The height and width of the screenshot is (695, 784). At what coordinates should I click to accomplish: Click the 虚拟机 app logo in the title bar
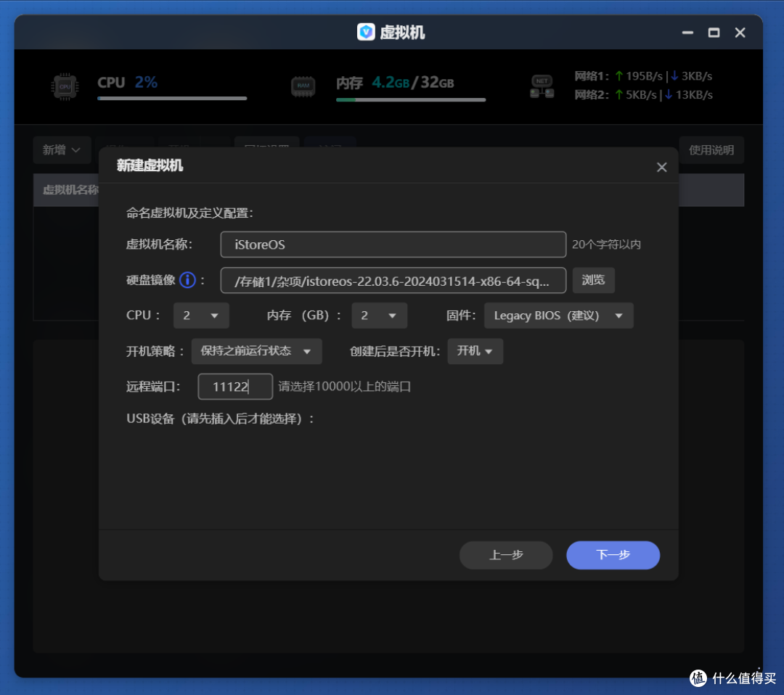[x=366, y=33]
